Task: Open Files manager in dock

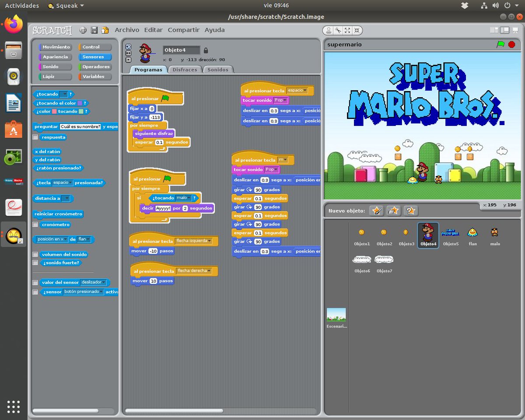Action: (14, 51)
